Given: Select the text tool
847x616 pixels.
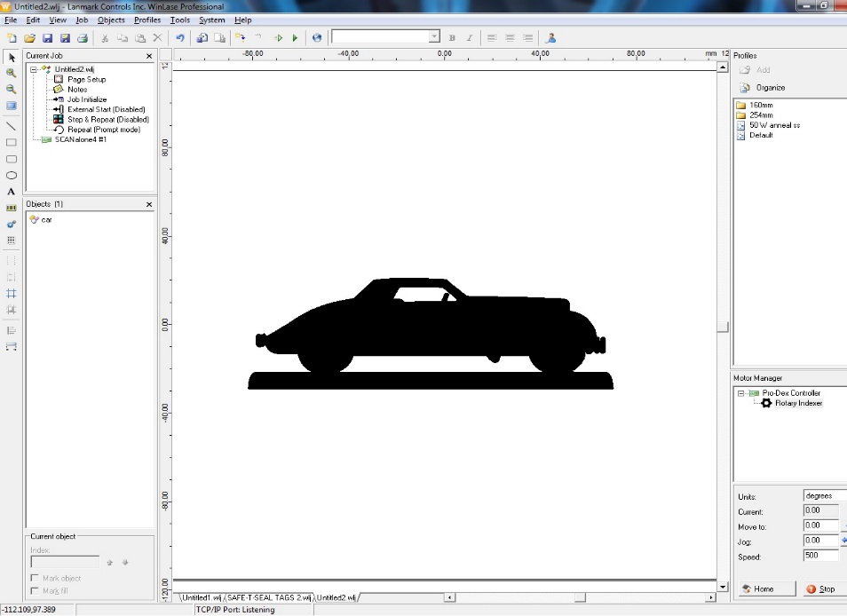Looking at the screenshot, I should 12,191.
